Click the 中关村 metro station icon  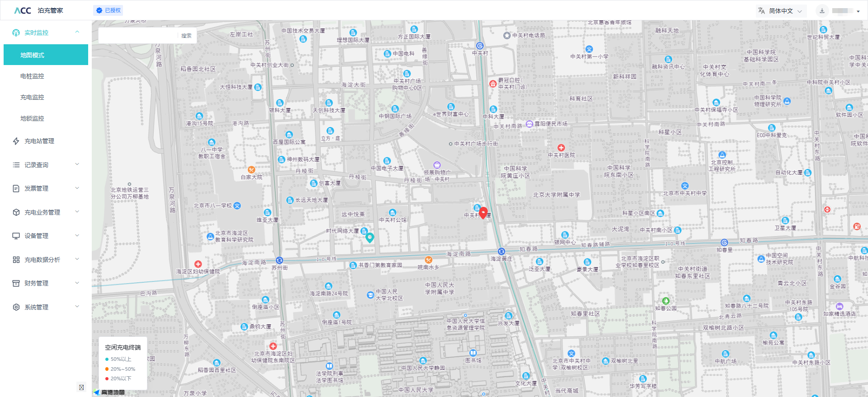(x=480, y=46)
